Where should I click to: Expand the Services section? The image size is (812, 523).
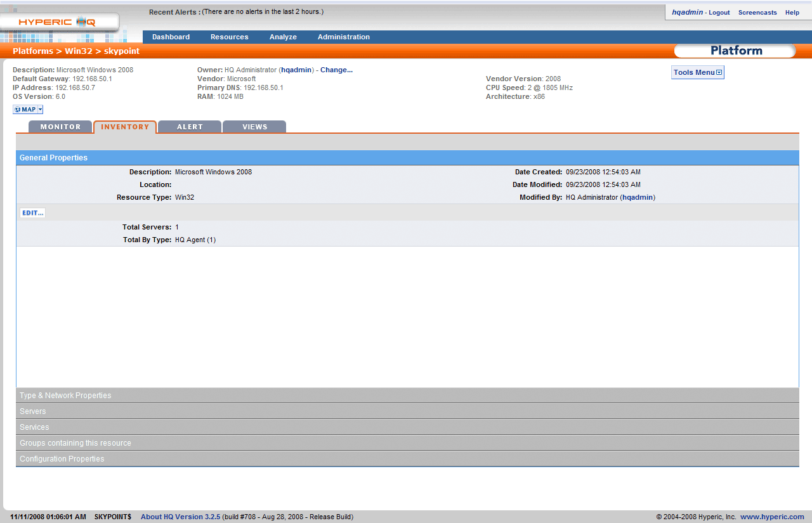[34, 427]
